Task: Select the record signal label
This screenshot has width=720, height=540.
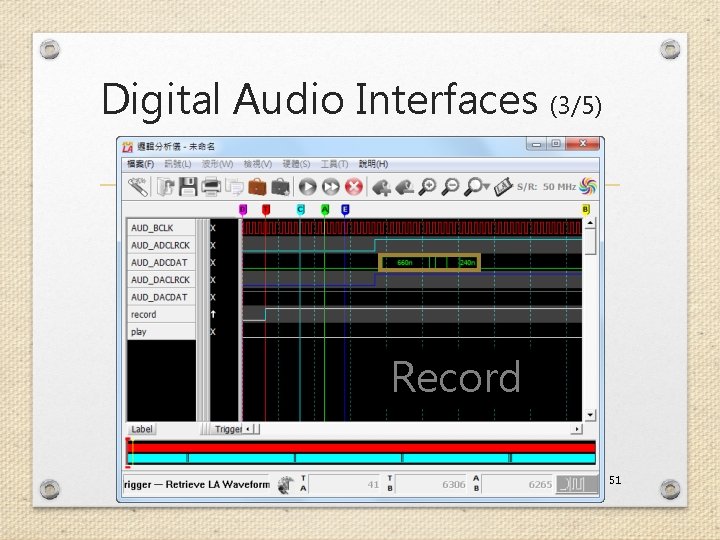Action: coord(162,315)
